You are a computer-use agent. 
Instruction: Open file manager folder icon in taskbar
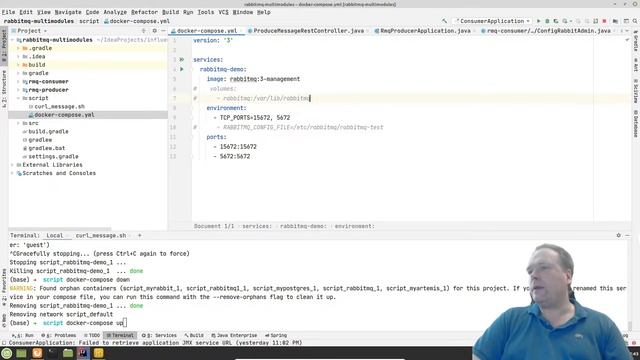click(68, 353)
